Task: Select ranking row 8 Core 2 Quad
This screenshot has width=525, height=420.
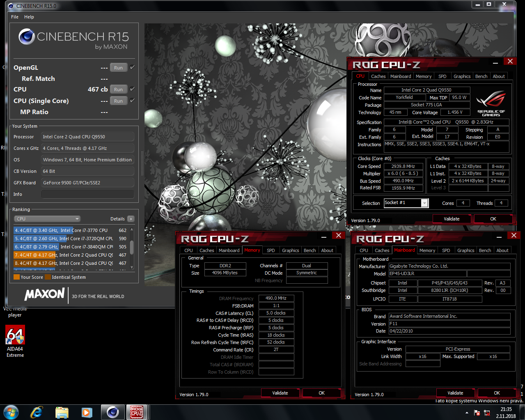Action: click(71, 263)
